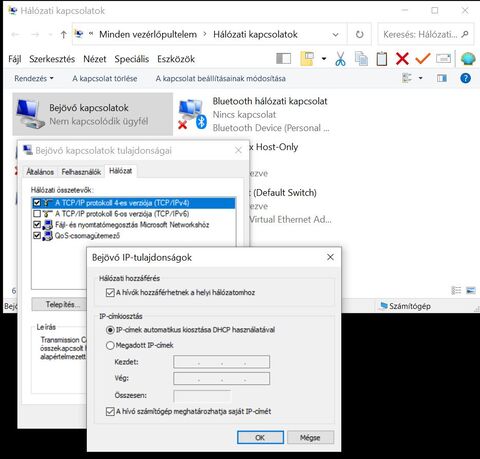
Task: Open the Rendezés dropdown menu
Action: click(34, 79)
